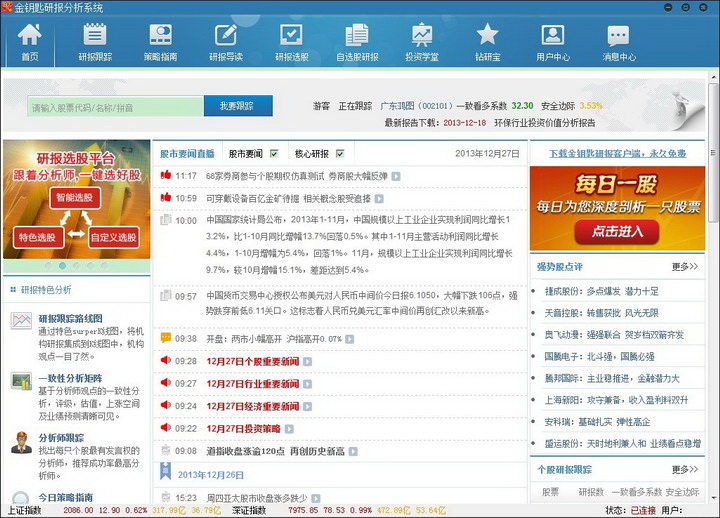Screen dimensions: 720x518
Task: Click 点击进入 on the 每日一股 banner
Action: 617,231
